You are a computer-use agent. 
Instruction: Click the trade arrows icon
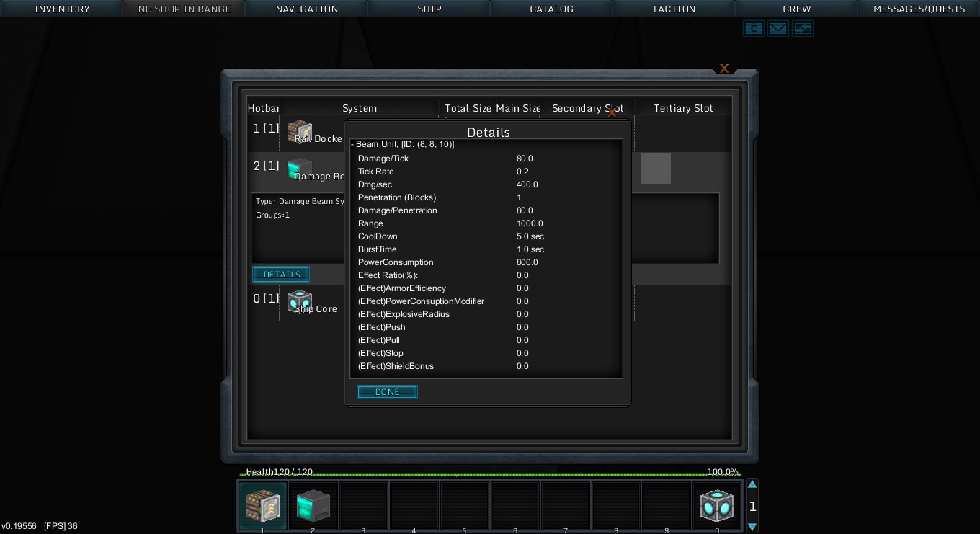802,29
